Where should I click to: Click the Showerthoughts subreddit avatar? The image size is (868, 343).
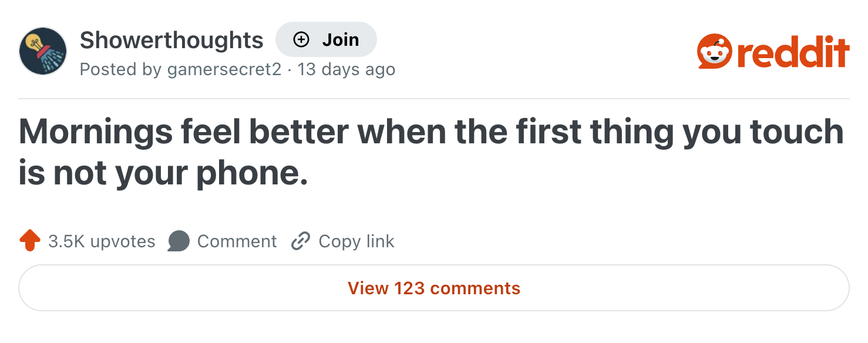(x=43, y=51)
